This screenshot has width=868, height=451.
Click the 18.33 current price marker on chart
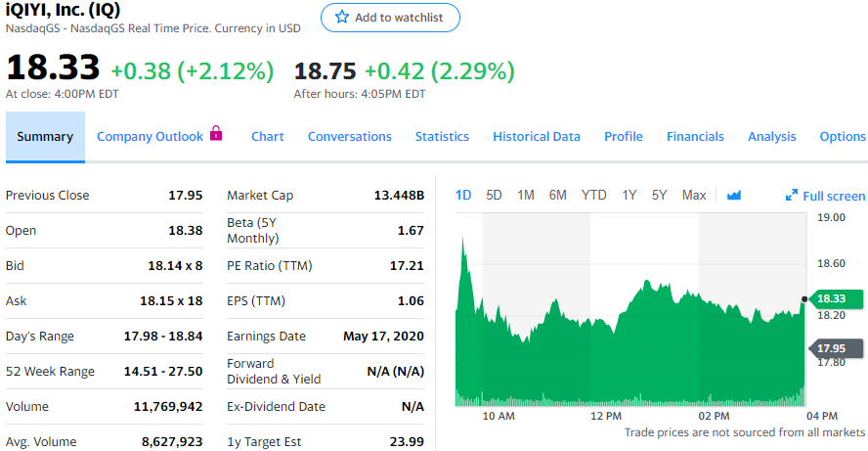[833, 298]
